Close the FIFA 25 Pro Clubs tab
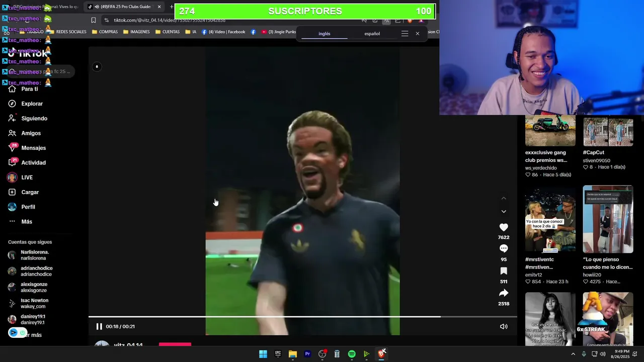 point(159,7)
